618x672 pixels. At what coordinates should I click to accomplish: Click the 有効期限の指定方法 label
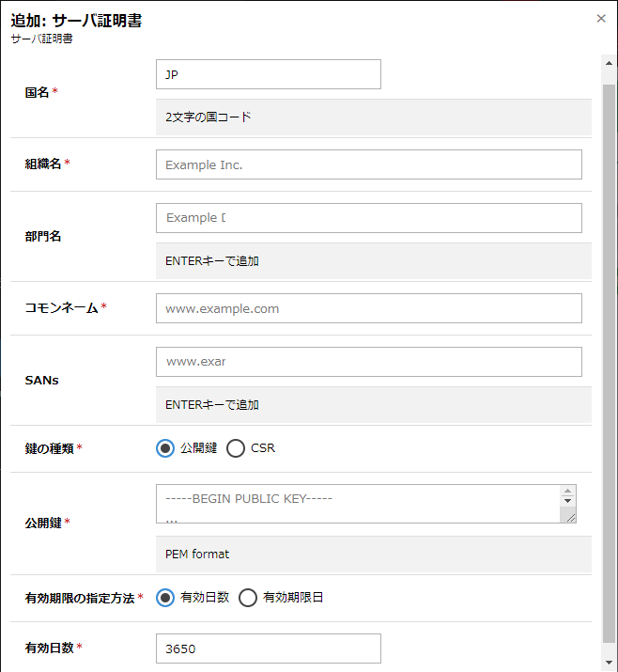(80, 598)
